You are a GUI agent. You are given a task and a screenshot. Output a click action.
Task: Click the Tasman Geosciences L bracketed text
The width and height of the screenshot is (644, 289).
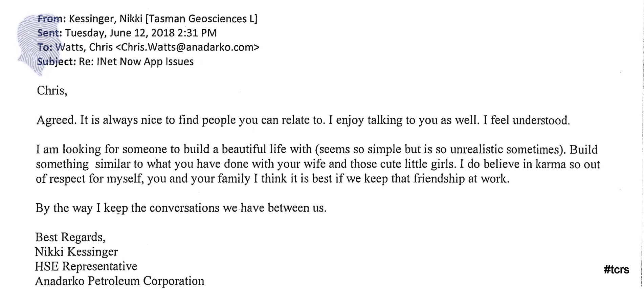coord(201,19)
